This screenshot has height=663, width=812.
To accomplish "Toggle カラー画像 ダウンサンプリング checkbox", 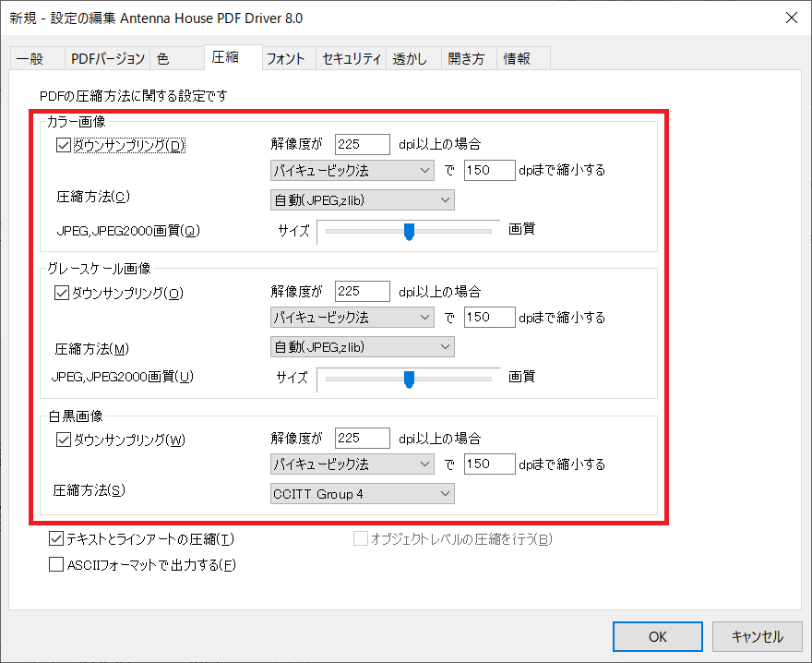I will [64, 145].
